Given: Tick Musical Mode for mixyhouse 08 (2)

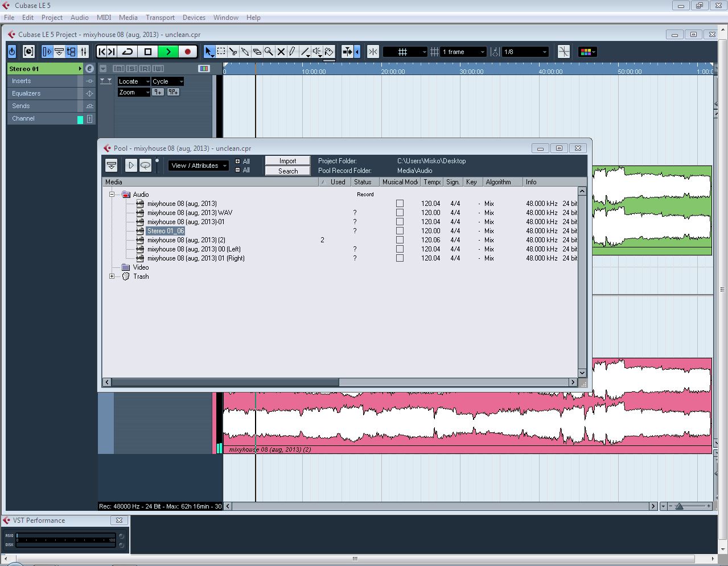Looking at the screenshot, I should click(x=400, y=240).
